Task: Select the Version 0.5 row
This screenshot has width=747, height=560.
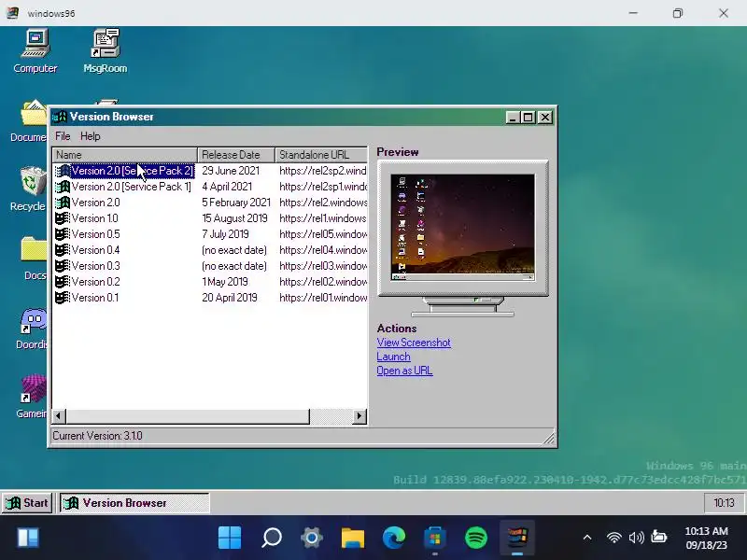Action: [x=209, y=234]
